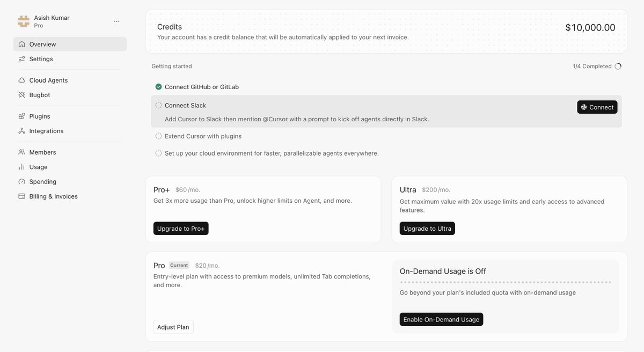Click the On-Demand Usage is Off heading
The height and width of the screenshot is (352, 644).
(443, 272)
